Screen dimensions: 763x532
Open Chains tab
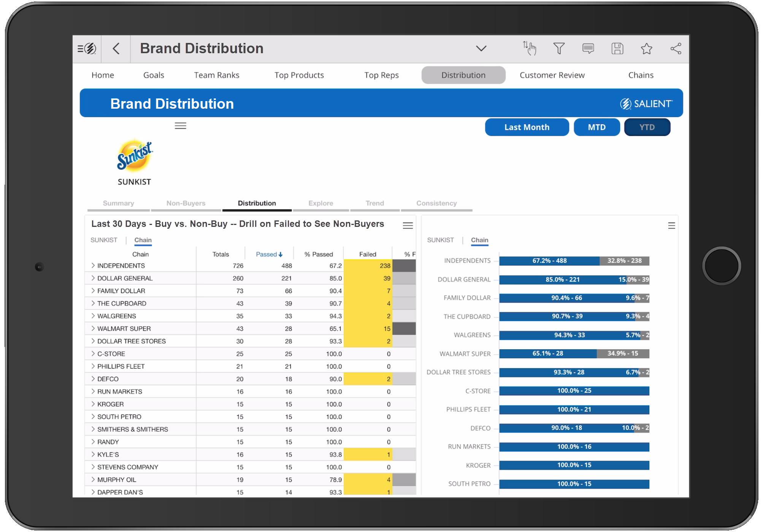tap(641, 75)
